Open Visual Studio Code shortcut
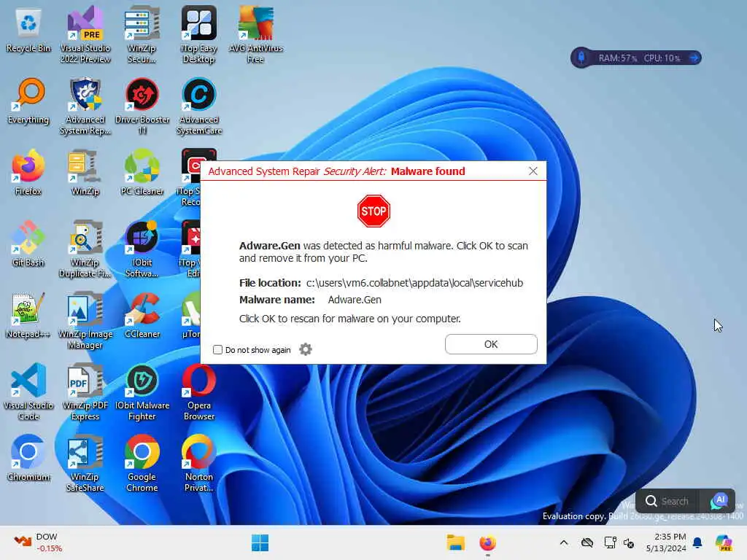The width and height of the screenshot is (747, 560). click(x=28, y=392)
